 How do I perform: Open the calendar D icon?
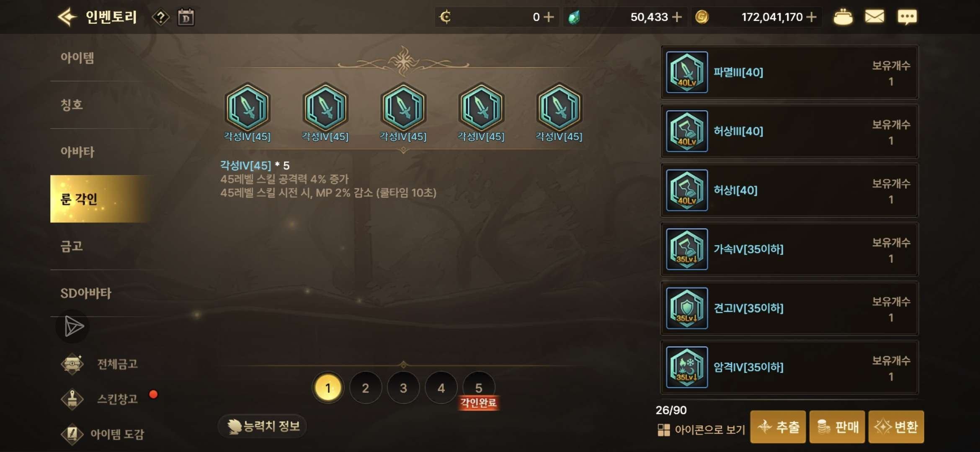click(x=186, y=17)
